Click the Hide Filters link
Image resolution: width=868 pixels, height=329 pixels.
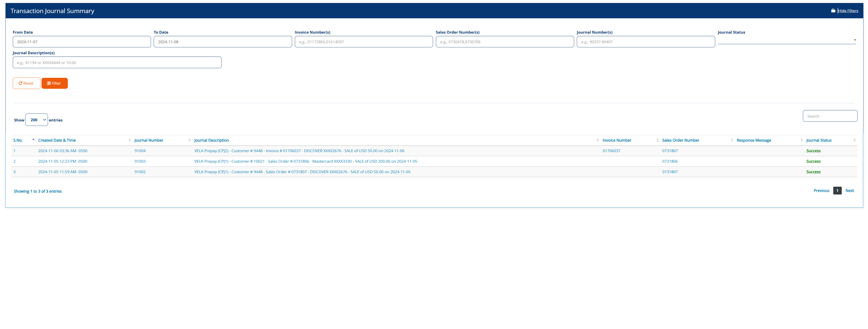tap(847, 11)
